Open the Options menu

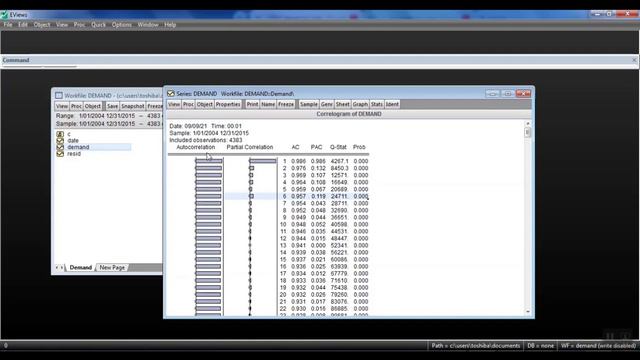[x=122, y=25]
